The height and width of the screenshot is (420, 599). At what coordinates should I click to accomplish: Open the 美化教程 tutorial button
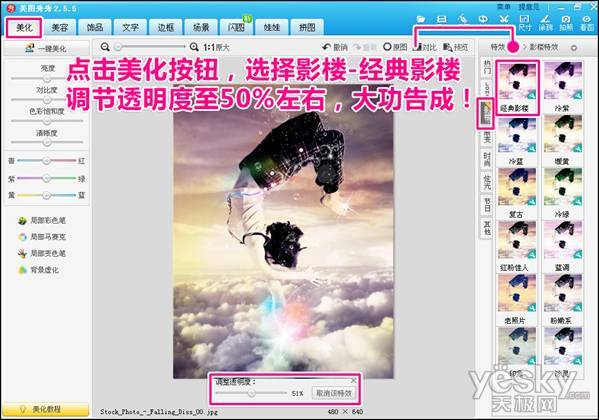click(x=46, y=409)
